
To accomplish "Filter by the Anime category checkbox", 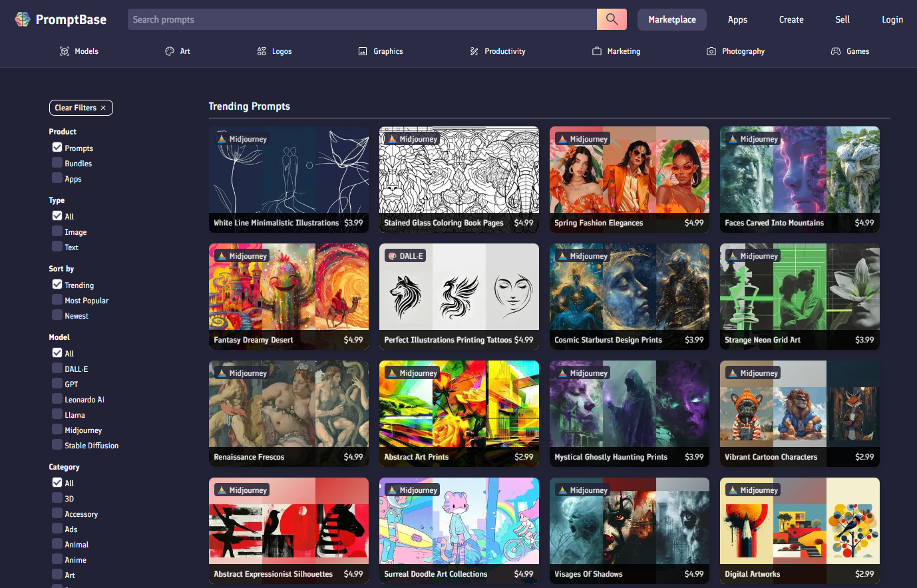I will click(x=57, y=559).
